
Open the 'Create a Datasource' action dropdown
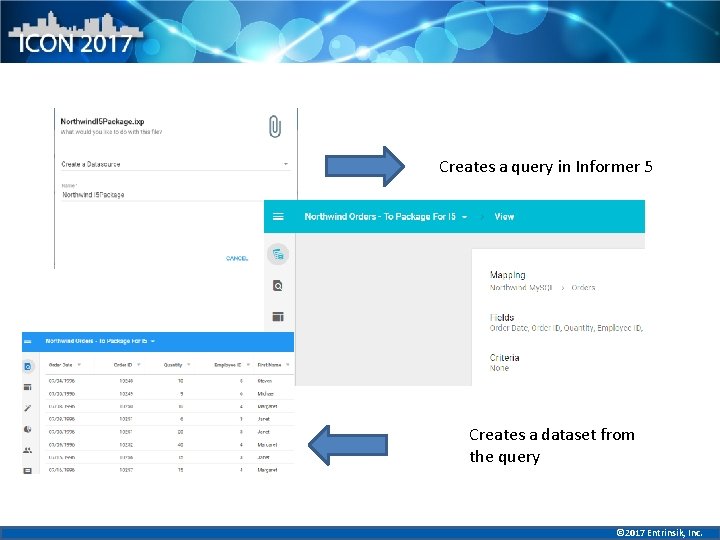175,164
